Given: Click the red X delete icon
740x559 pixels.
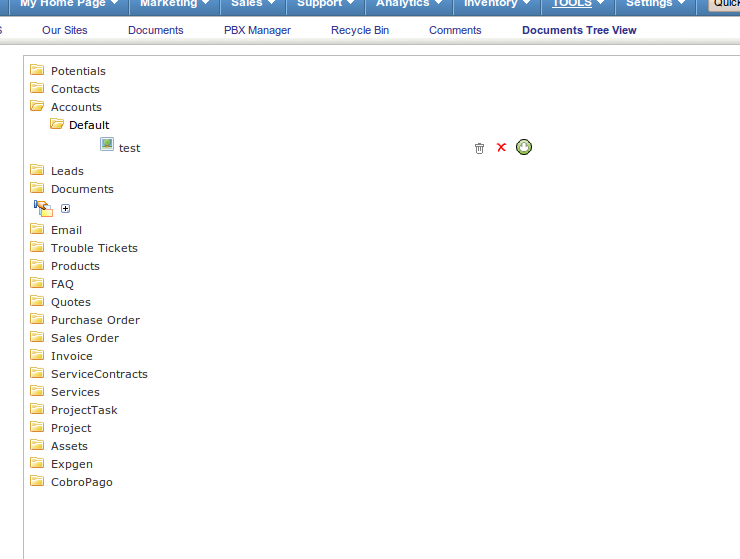Looking at the screenshot, I should tap(502, 148).
